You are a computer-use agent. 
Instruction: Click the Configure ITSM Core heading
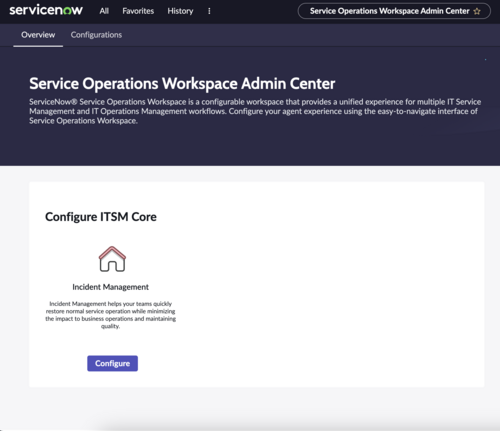(101, 217)
